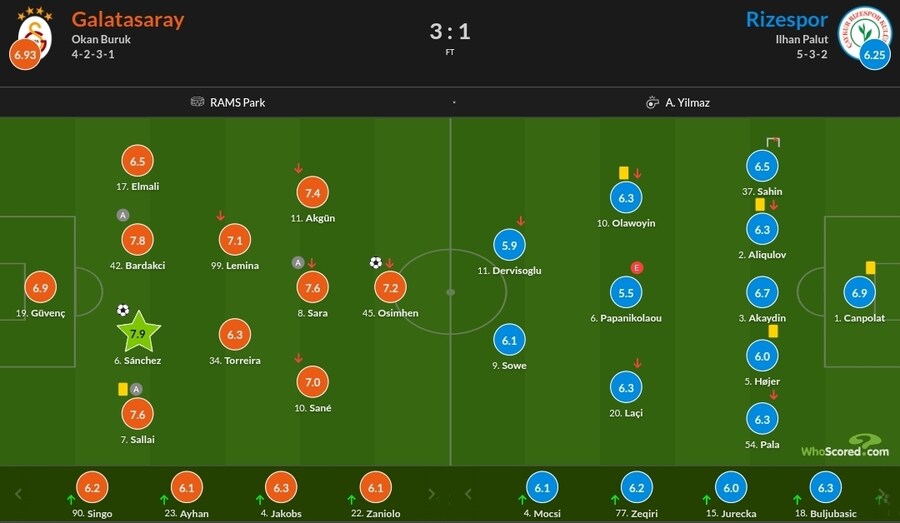Click the whistle icon beside A. Yilmaz
This screenshot has width=900, height=523.
652,103
